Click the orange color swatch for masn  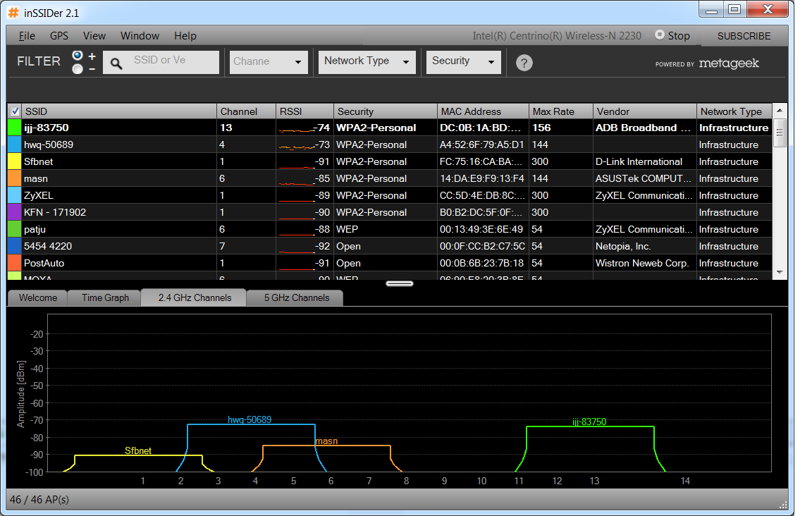(15, 178)
